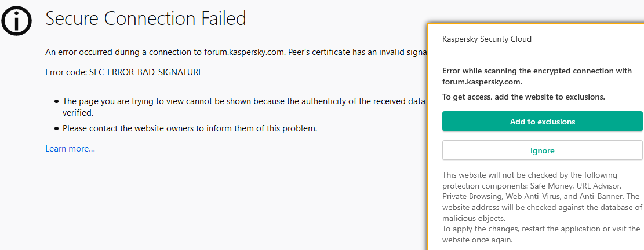Image resolution: width=644 pixels, height=250 pixels.
Task: Click the bullet dot before The page you
Action: [x=56, y=101]
